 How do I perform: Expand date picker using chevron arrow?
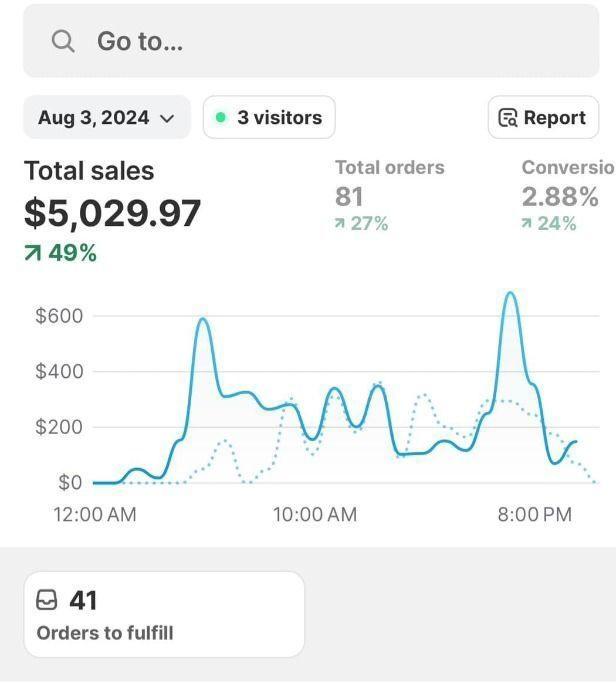[167, 118]
